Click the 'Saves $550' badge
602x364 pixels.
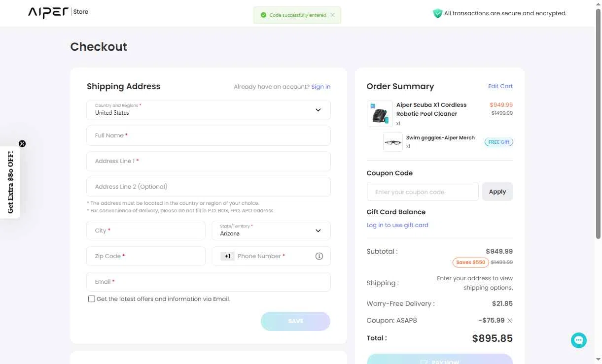coord(470,263)
